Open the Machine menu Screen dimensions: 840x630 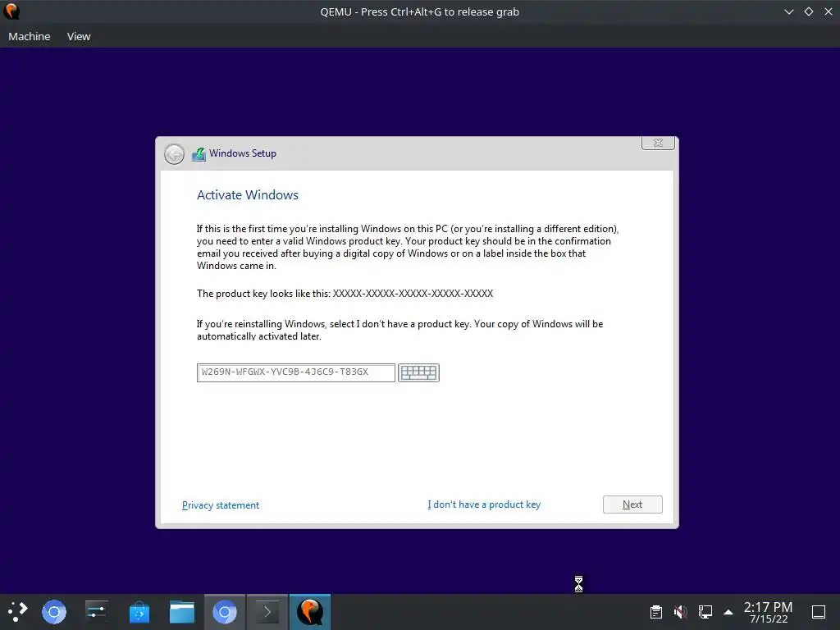coord(30,36)
